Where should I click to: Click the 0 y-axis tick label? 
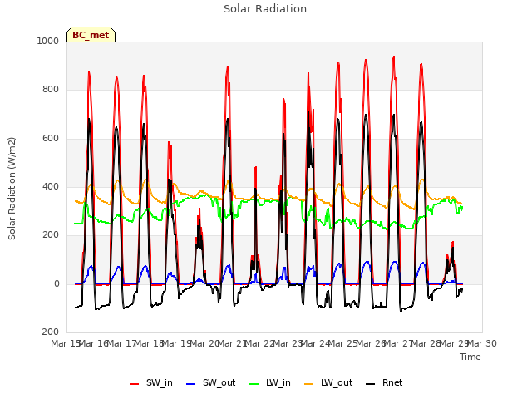click(57, 284)
